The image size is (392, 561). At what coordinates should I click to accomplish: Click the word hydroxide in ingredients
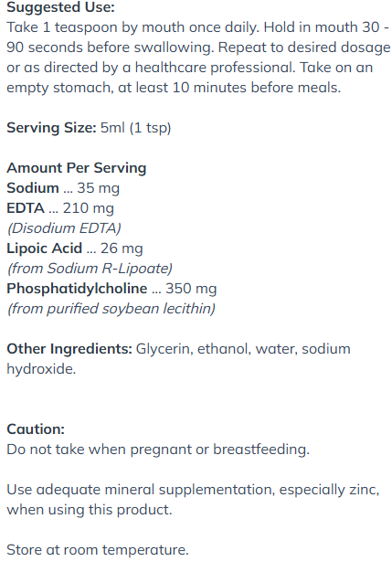41,369
